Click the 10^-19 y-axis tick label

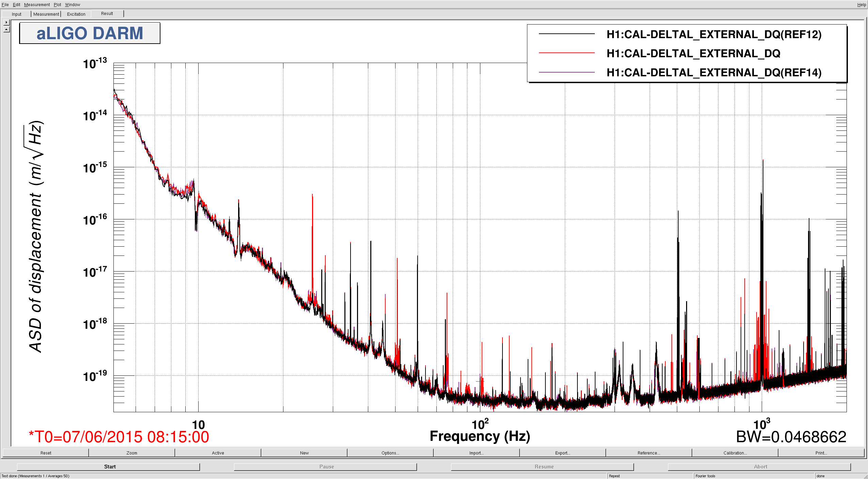point(95,376)
